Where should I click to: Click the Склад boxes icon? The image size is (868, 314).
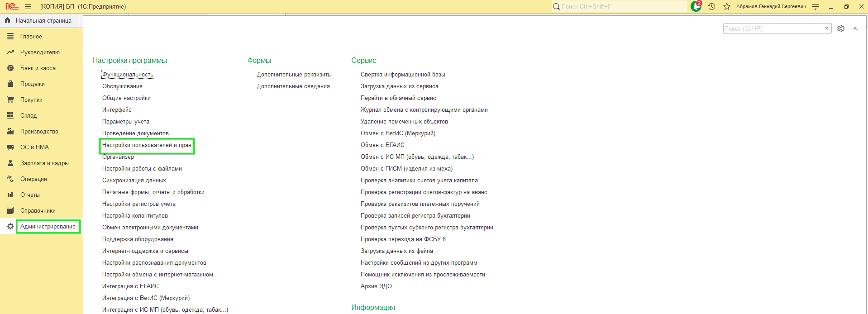(10, 115)
